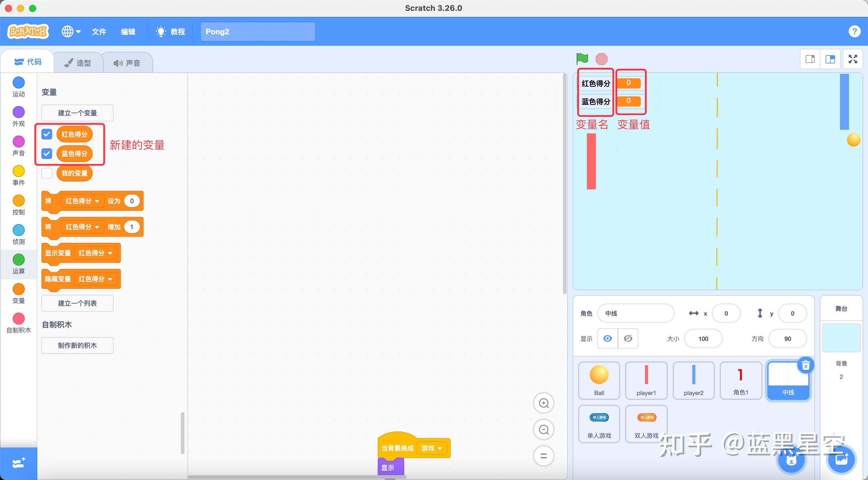
Task: Hide the 中线 sprite using the crossed-eye toggle
Action: pos(628,339)
